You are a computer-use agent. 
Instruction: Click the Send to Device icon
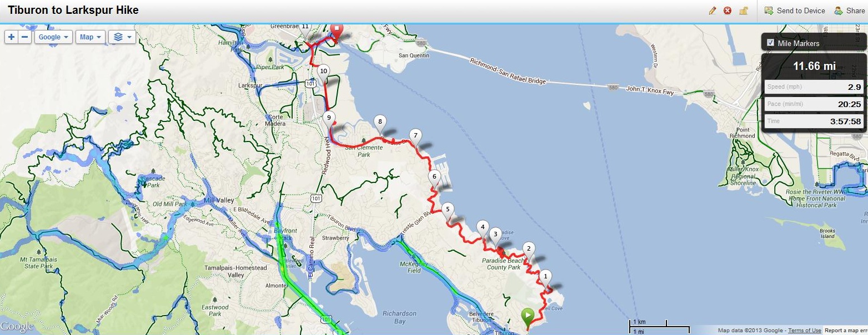point(769,11)
